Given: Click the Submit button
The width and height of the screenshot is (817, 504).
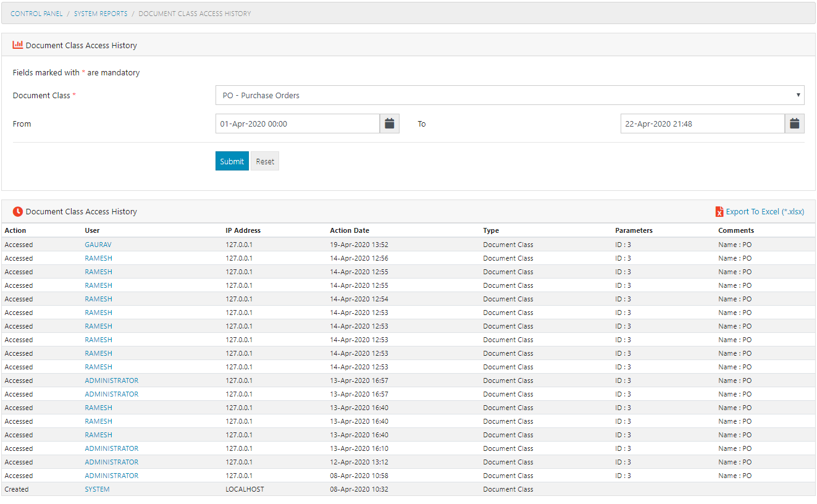Looking at the screenshot, I should 232,161.
